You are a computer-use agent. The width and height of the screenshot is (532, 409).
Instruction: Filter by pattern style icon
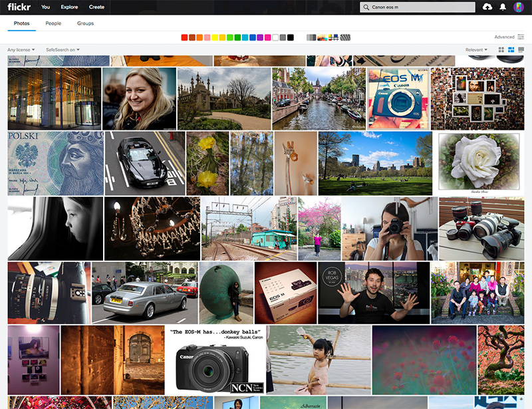pos(345,37)
